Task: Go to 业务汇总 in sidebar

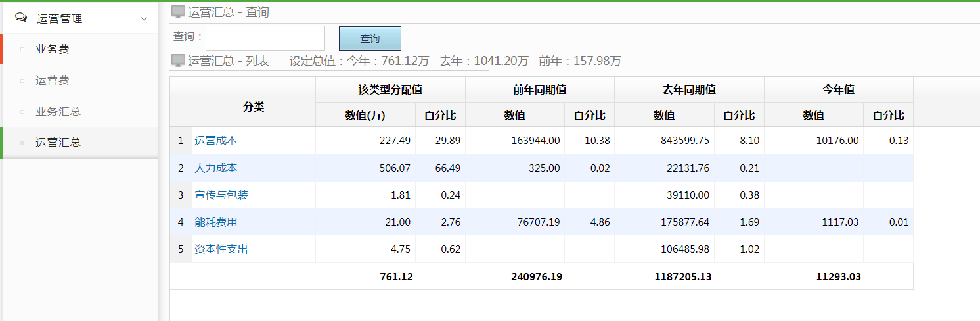Action: coord(58,111)
